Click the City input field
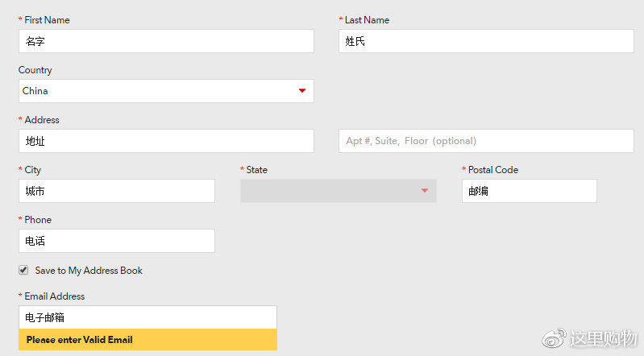The height and width of the screenshot is (356, 644). (117, 191)
